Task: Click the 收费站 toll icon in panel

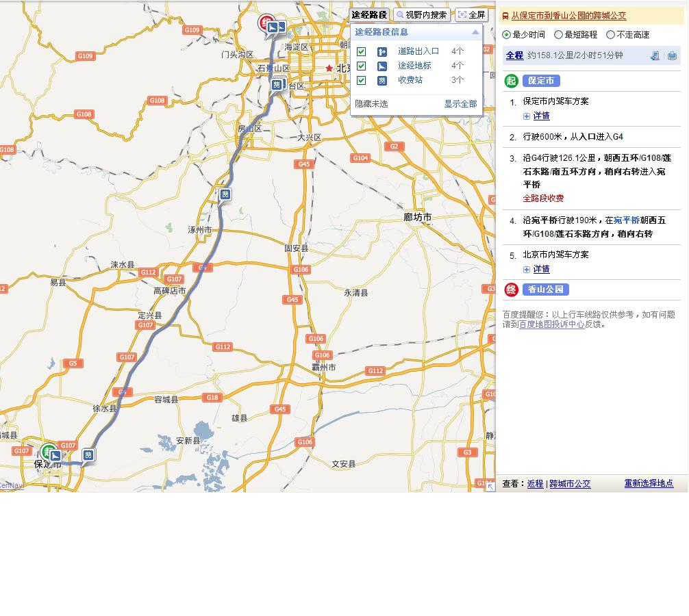Action: point(382,81)
